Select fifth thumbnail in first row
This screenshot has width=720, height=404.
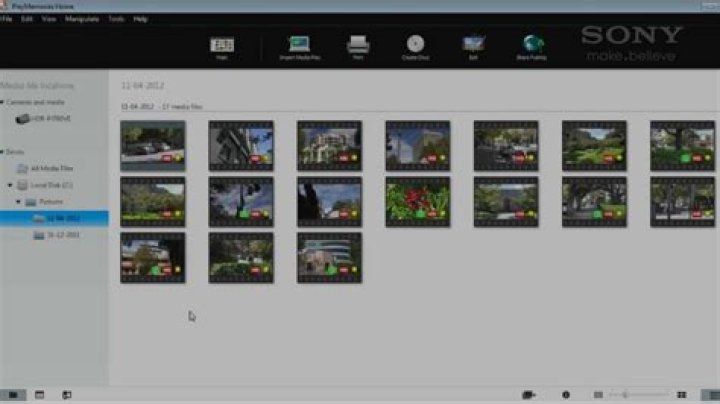coord(506,146)
